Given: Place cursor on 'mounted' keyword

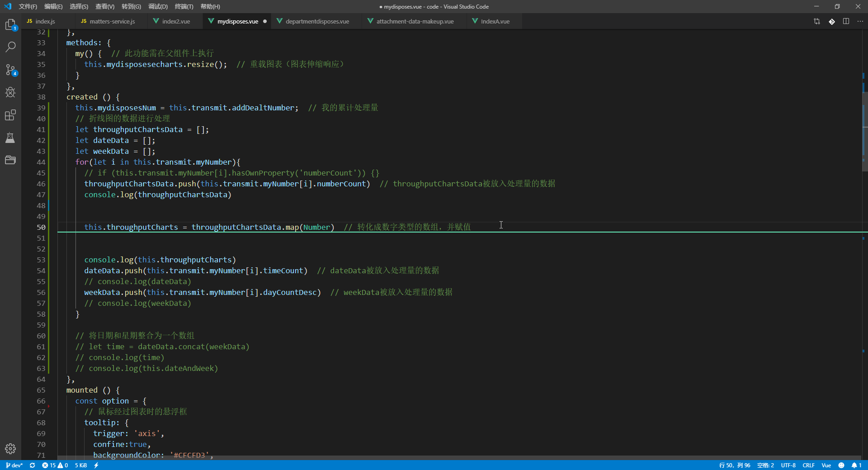Looking at the screenshot, I should pos(82,390).
